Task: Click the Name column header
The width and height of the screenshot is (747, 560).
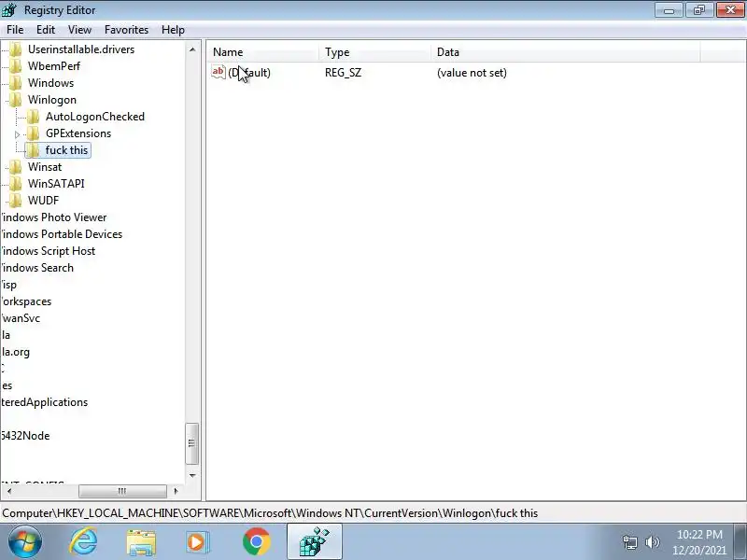Action: (x=262, y=52)
